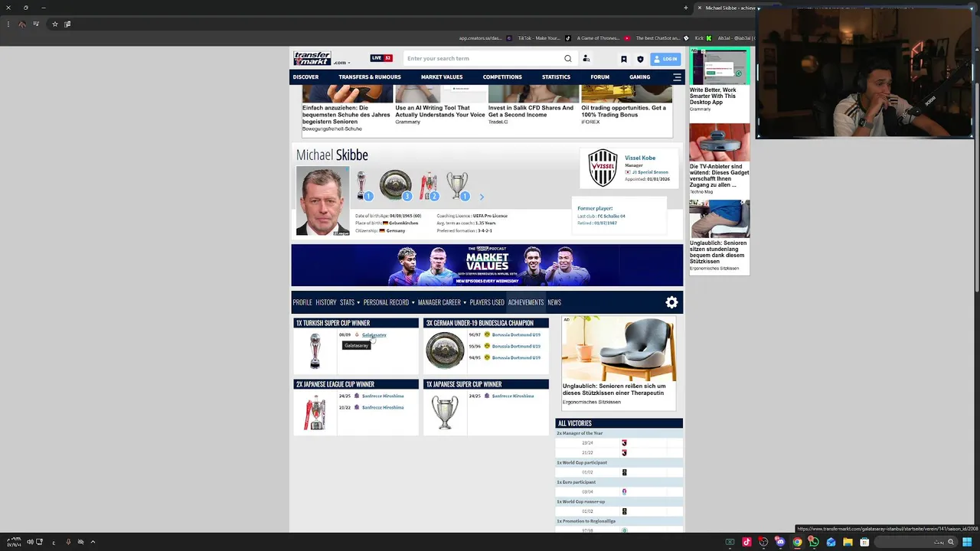Viewport: 980px width, 551px height.
Task: Expand the STATS dropdown tab
Action: pos(350,302)
